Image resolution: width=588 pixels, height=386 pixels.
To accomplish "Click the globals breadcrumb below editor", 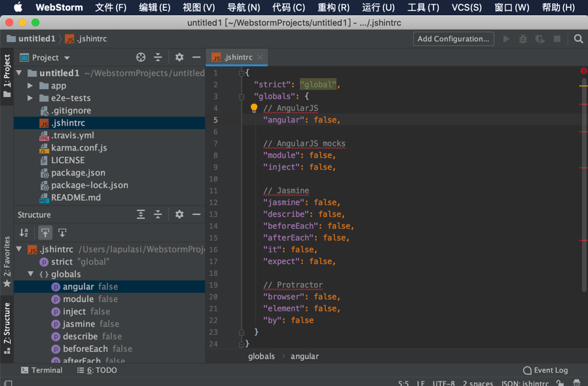I will coord(261,356).
